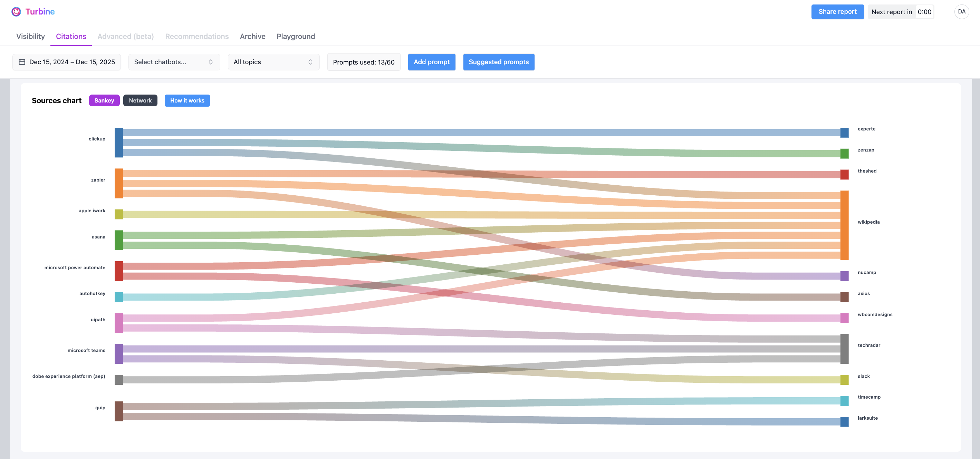Go to the Visibility tab
Image resolution: width=980 pixels, height=459 pixels.
coord(30,37)
